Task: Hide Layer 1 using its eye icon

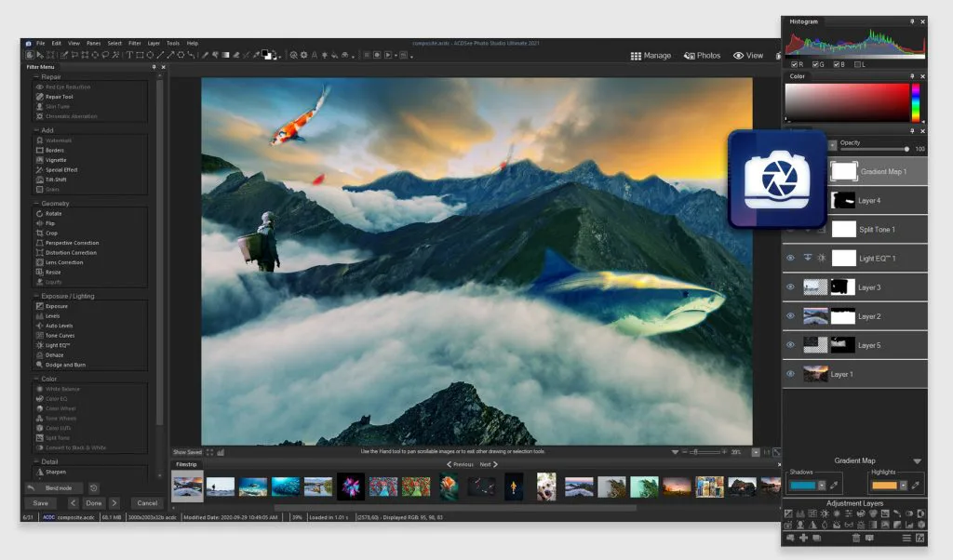Action: pos(790,374)
